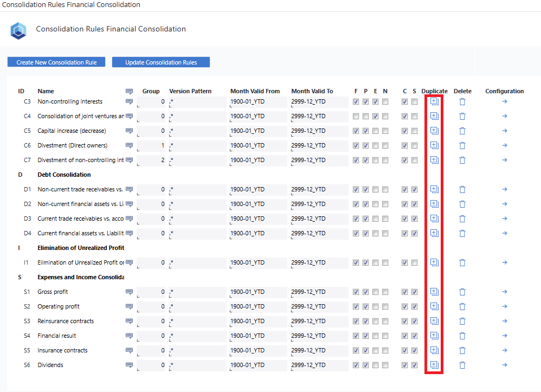Click the Group input field for S4 Financial result
Viewport: 541px width, 392px height.
(152, 336)
